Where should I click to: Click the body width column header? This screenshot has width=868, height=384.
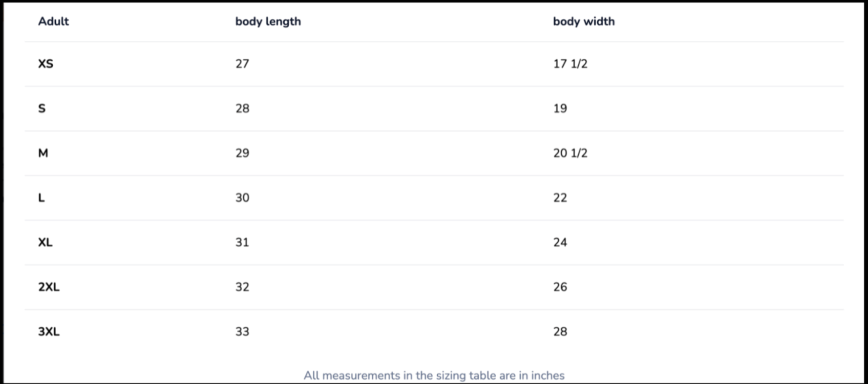click(x=584, y=21)
